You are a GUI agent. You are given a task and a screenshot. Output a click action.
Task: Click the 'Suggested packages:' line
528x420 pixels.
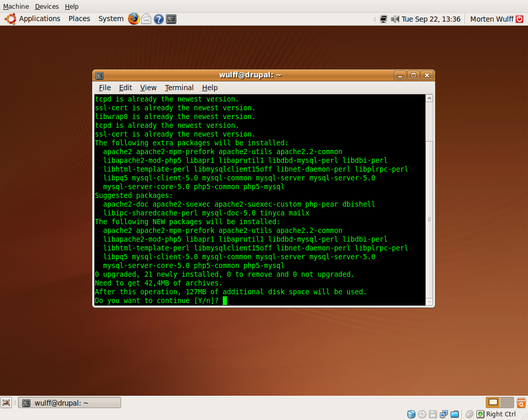pyautogui.click(x=134, y=195)
